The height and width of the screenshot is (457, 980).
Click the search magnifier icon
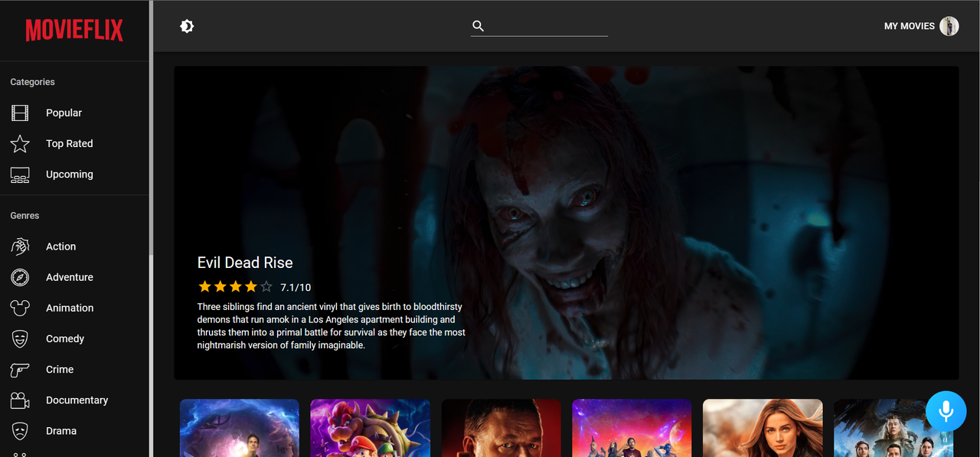pos(479,26)
